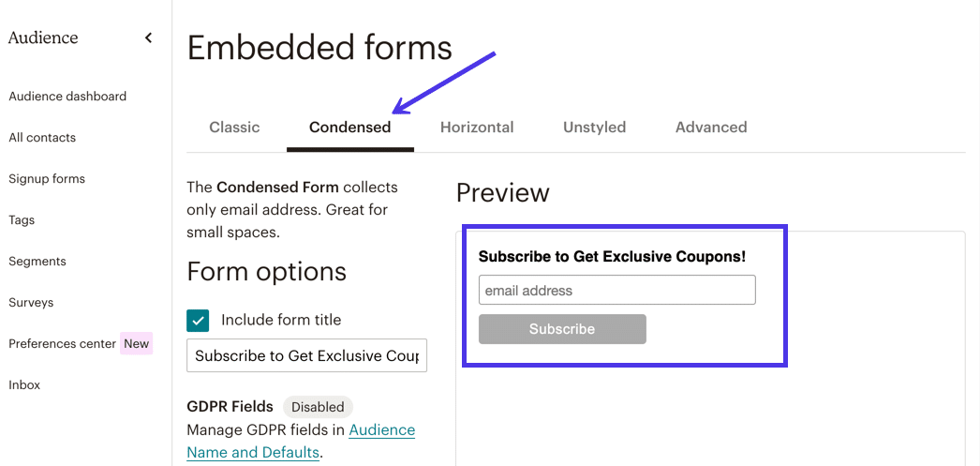Viewport: 980px width, 466px height.
Task: Open Preferences center
Action: [x=62, y=344]
